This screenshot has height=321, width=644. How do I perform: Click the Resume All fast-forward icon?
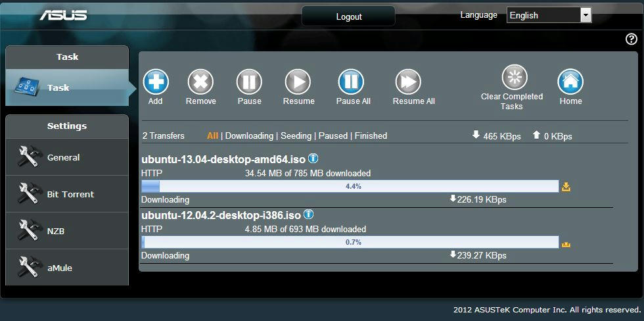click(408, 82)
